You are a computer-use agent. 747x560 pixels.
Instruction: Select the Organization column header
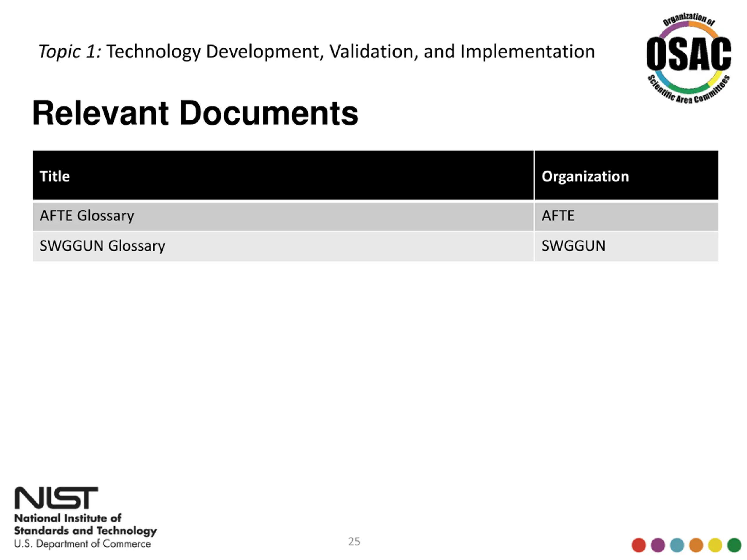626,176
